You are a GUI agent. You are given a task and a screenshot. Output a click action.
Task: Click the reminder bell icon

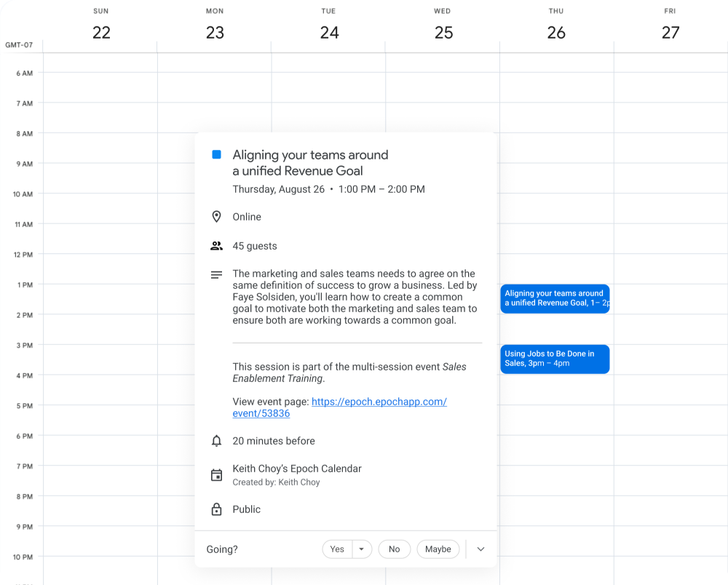click(x=216, y=441)
